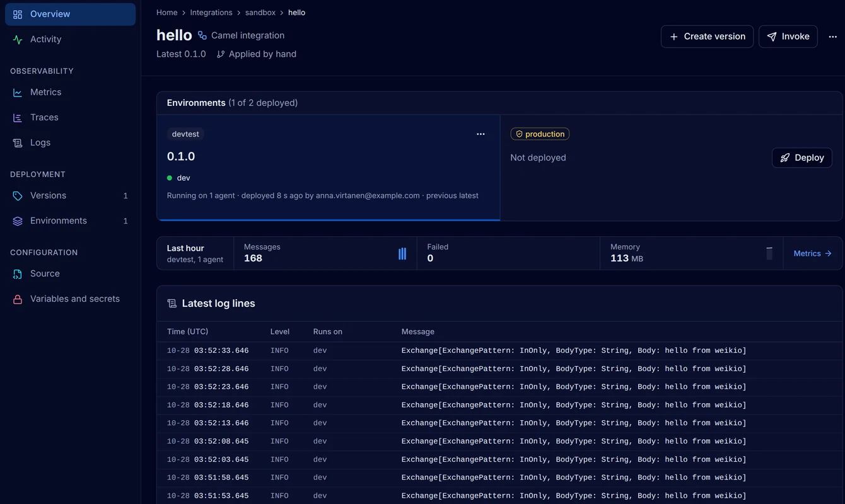Click the Messages count 168
The width and height of the screenshot is (845, 504).
click(x=253, y=258)
